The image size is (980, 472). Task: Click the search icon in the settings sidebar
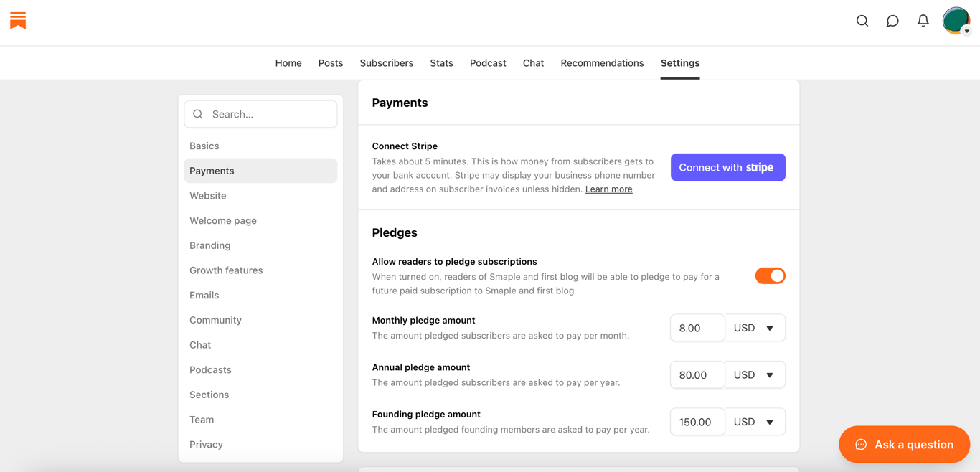[198, 114]
